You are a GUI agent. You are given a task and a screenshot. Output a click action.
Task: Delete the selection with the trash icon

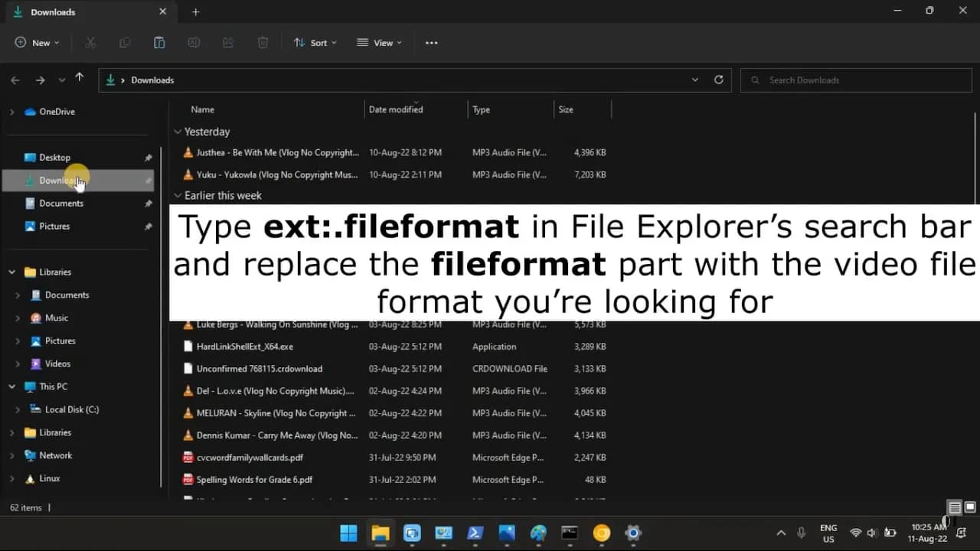tap(263, 43)
